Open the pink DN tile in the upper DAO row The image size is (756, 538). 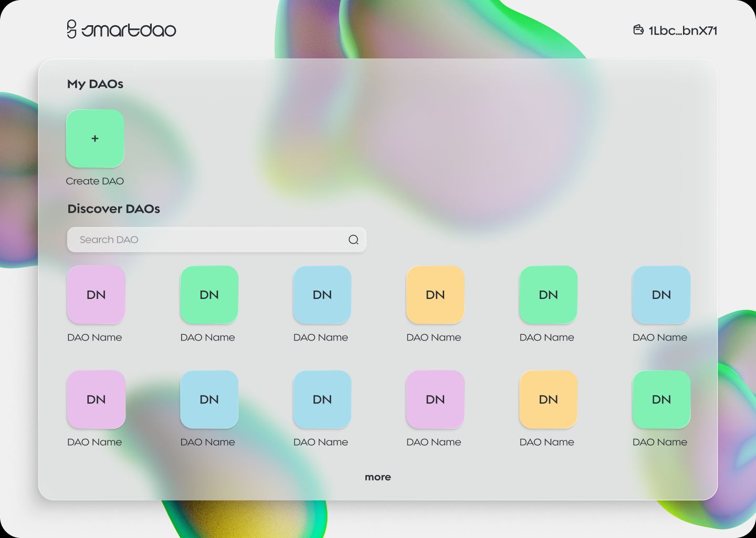[x=96, y=295]
